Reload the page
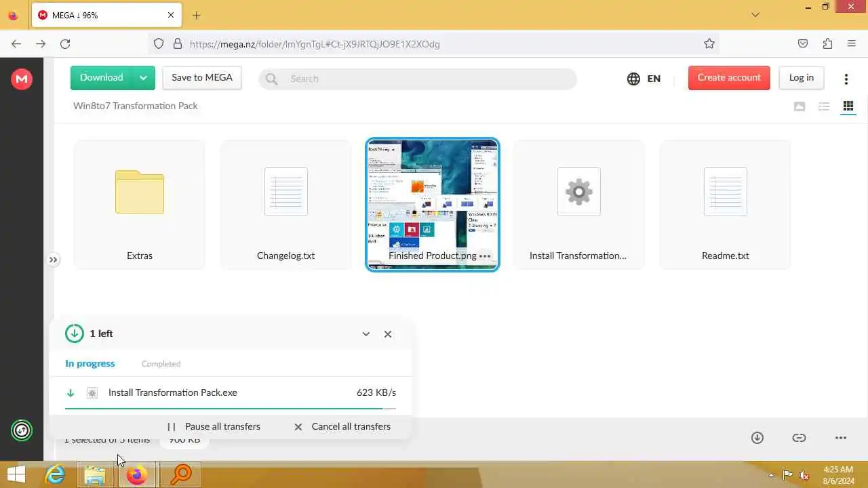Screen dimensions: 868x488 pos(65,44)
